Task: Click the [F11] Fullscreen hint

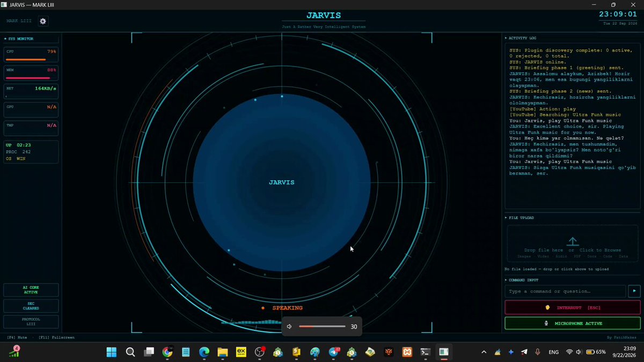Action: (57, 337)
